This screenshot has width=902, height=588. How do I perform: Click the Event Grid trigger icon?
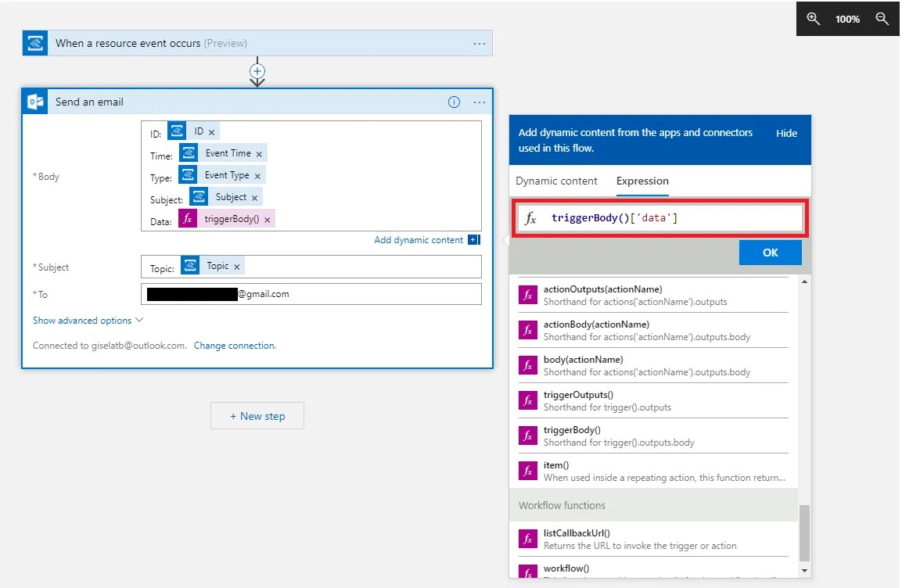coord(35,43)
